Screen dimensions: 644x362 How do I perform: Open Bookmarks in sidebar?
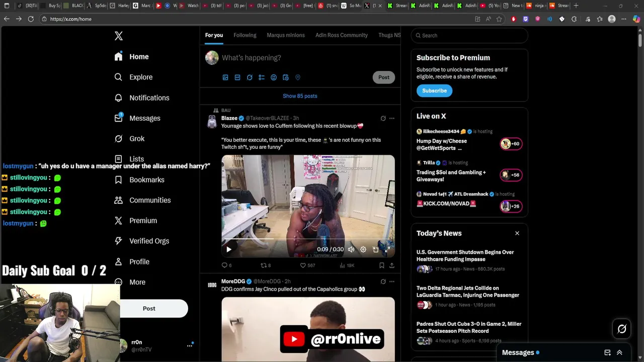tap(139, 179)
